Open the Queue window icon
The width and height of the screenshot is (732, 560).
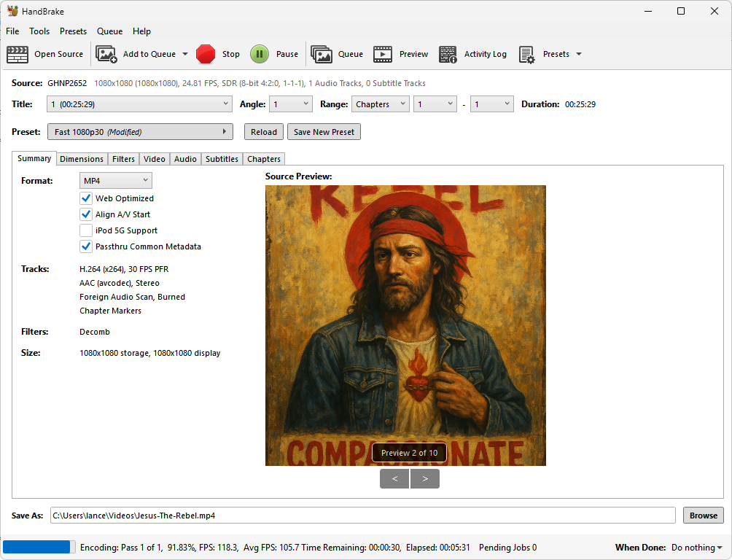pyautogui.click(x=322, y=54)
